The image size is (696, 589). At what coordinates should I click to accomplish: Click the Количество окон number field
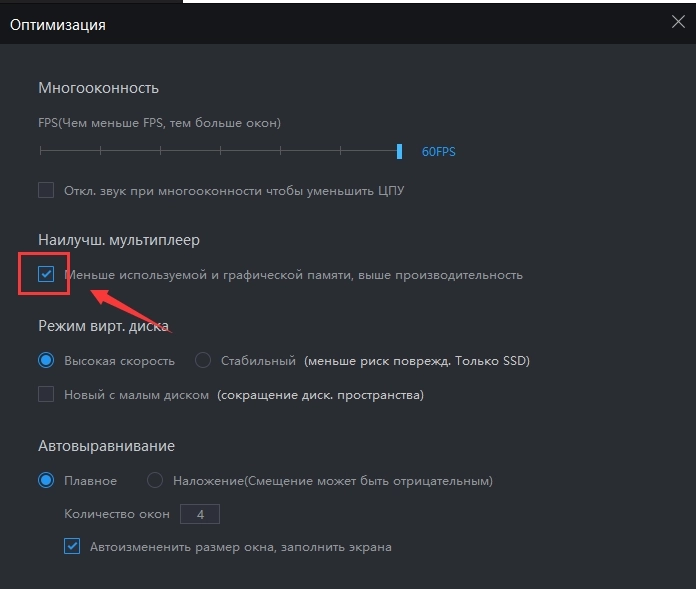[199, 514]
